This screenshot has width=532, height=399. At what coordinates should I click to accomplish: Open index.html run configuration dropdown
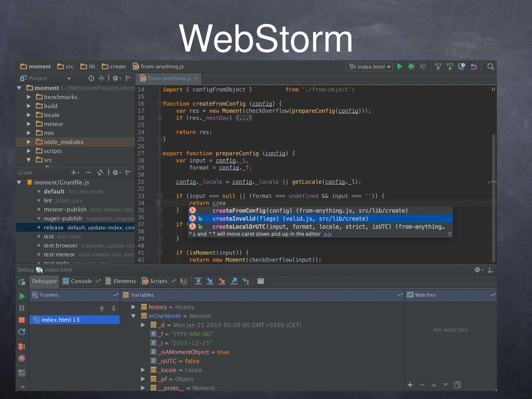click(369, 67)
